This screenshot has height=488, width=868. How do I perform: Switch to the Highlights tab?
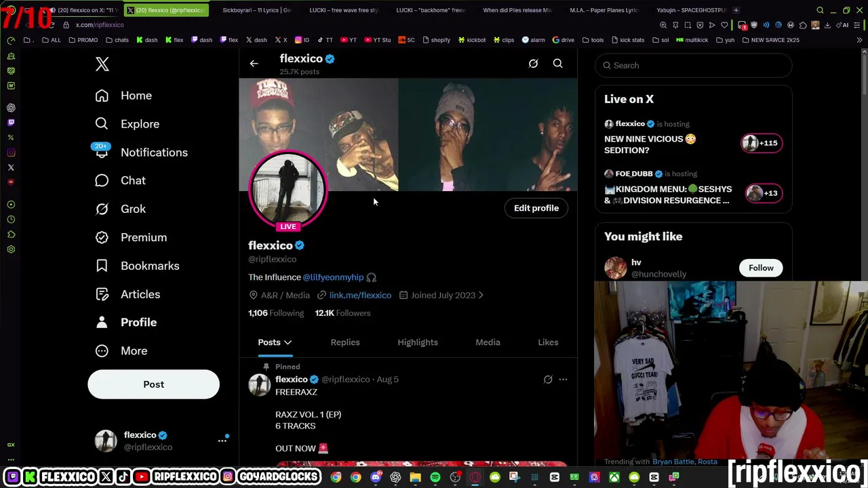(x=418, y=342)
